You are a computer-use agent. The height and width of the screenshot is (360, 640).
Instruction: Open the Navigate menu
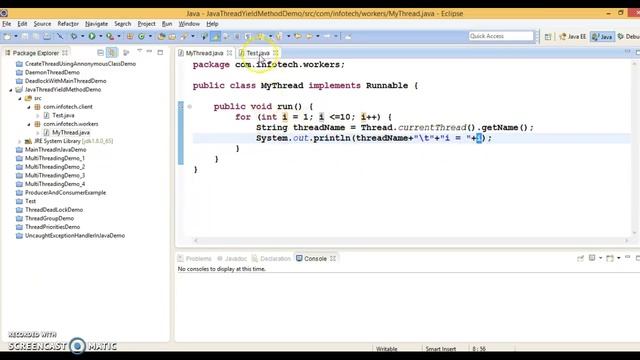(x=96, y=24)
